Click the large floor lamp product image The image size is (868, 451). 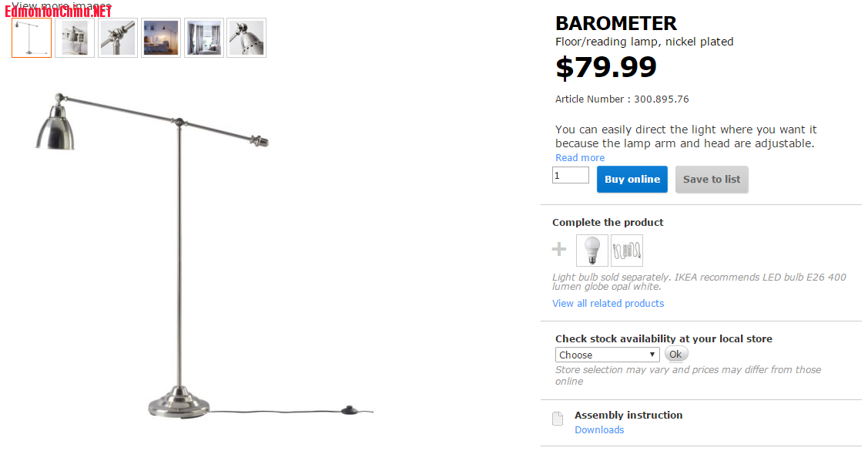click(x=179, y=254)
